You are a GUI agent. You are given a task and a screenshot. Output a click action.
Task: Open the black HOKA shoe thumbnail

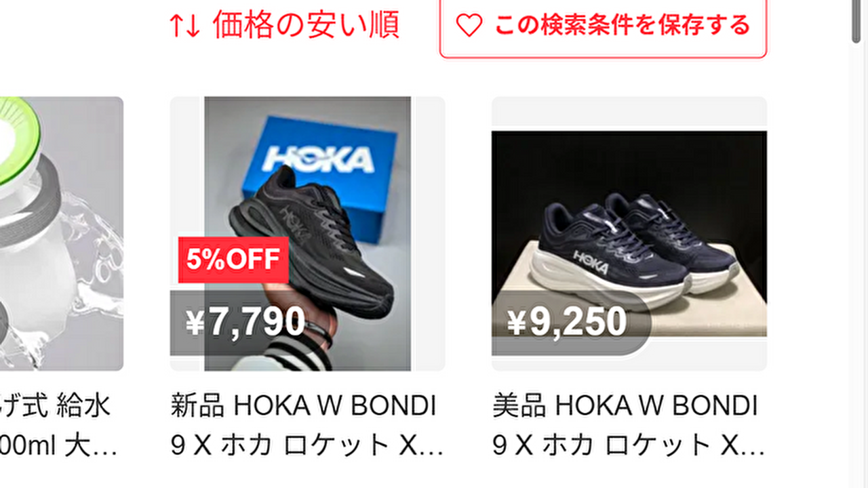tap(307, 234)
